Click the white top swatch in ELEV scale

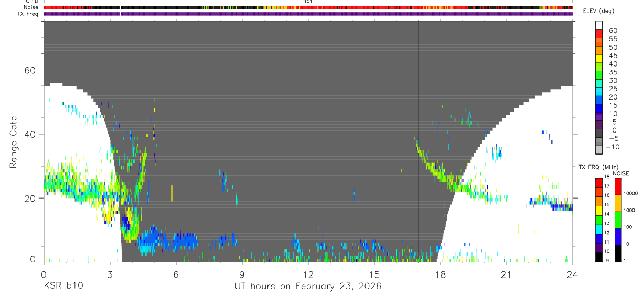point(599,25)
